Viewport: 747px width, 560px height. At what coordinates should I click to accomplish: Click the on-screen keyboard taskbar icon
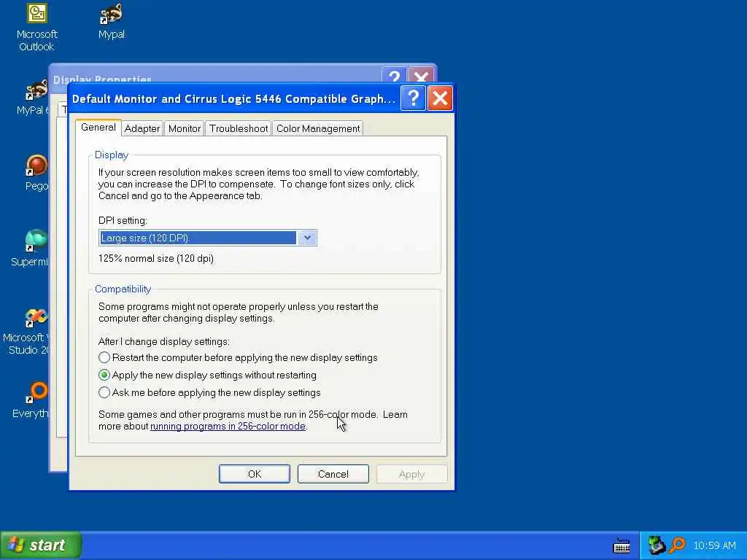click(622, 545)
